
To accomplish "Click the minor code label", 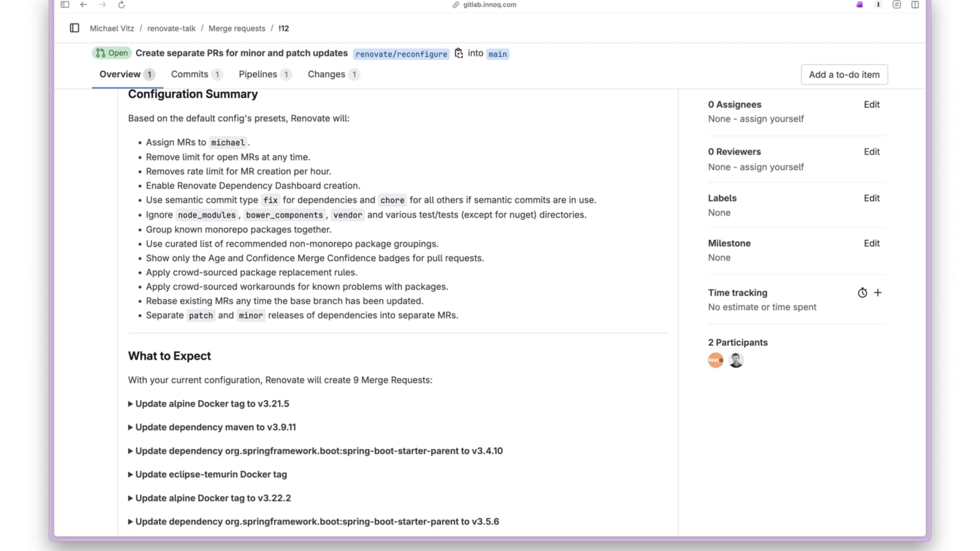I will tap(251, 315).
